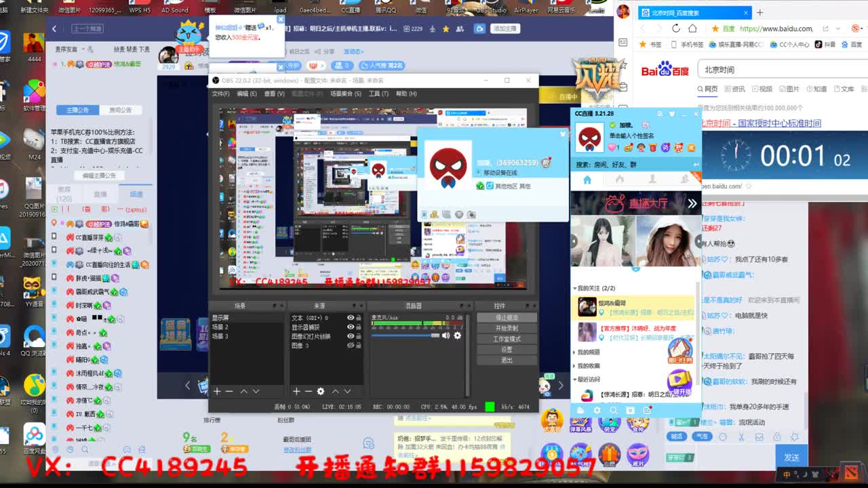Toggle lock on 文本 (GDI+) 8 source
The width and height of the screenshot is (868, 488).
pyautogui.click(x=359, y=318)
